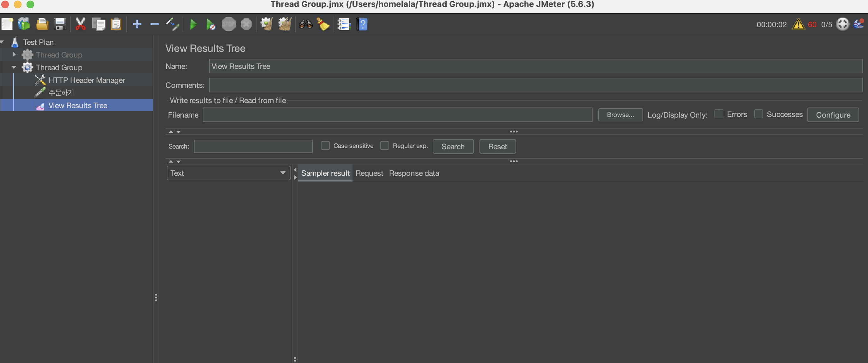The height and width of the screenshot is (363, 868).
Task: Enable the Errors checkbox
Action: [718, 114]
